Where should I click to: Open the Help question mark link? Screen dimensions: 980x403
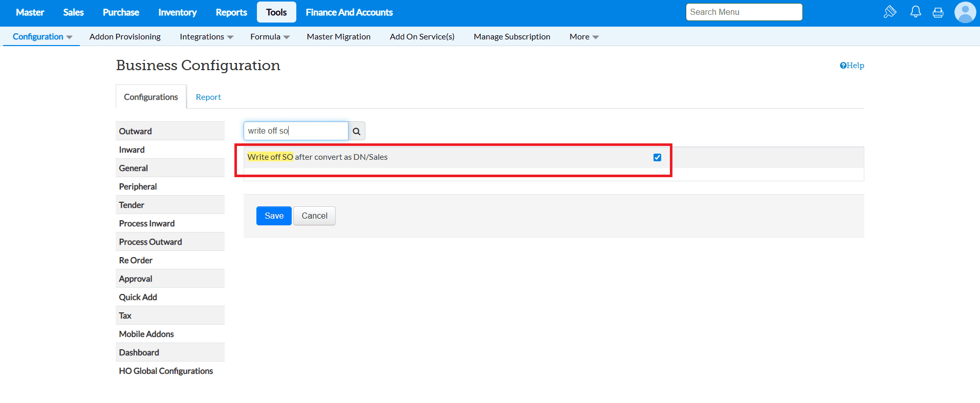pos(852,66)
